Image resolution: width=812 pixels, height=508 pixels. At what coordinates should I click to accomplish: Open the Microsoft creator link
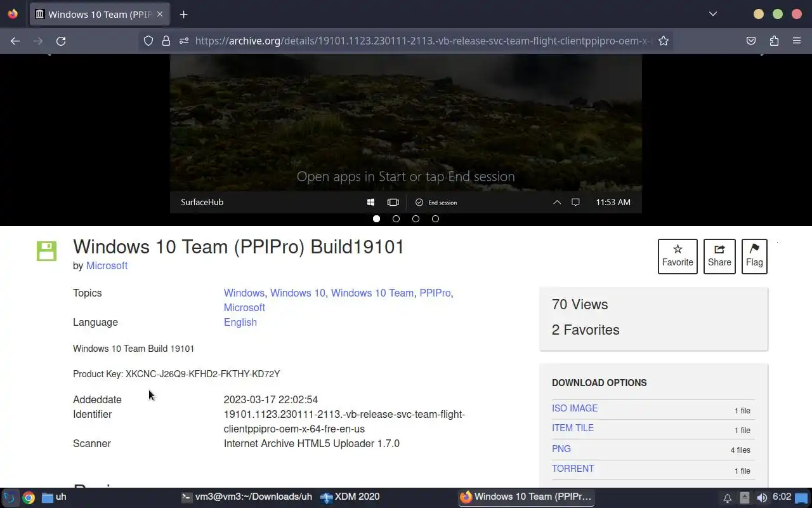tap(107, 265)
